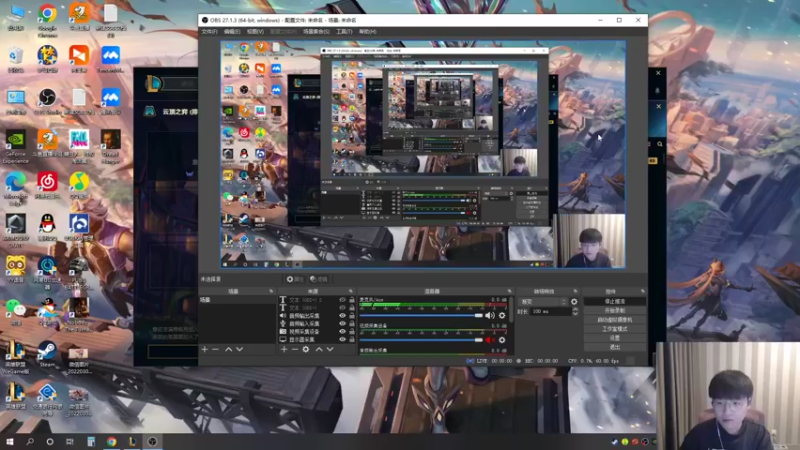800x450 pixels.
Task: Open Microsoft Edge desktop icon
Action: coord(15,189)
